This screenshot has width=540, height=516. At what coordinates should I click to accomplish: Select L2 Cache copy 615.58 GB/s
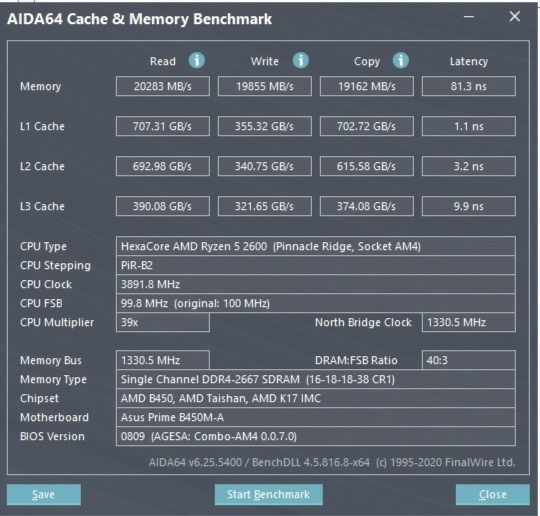click(367, 166)
